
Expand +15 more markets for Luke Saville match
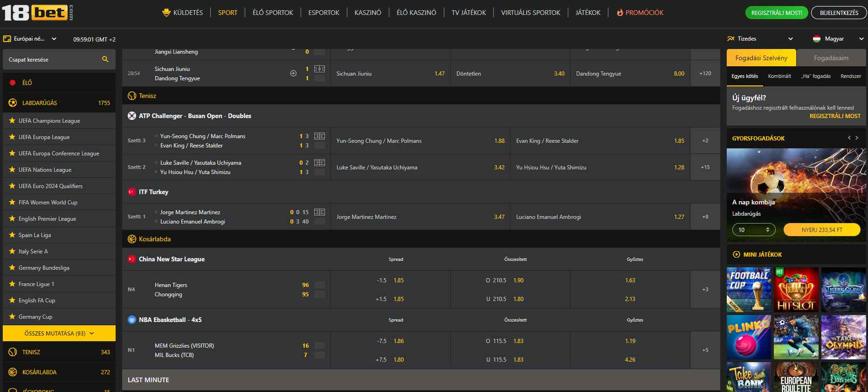coord(705,167)
